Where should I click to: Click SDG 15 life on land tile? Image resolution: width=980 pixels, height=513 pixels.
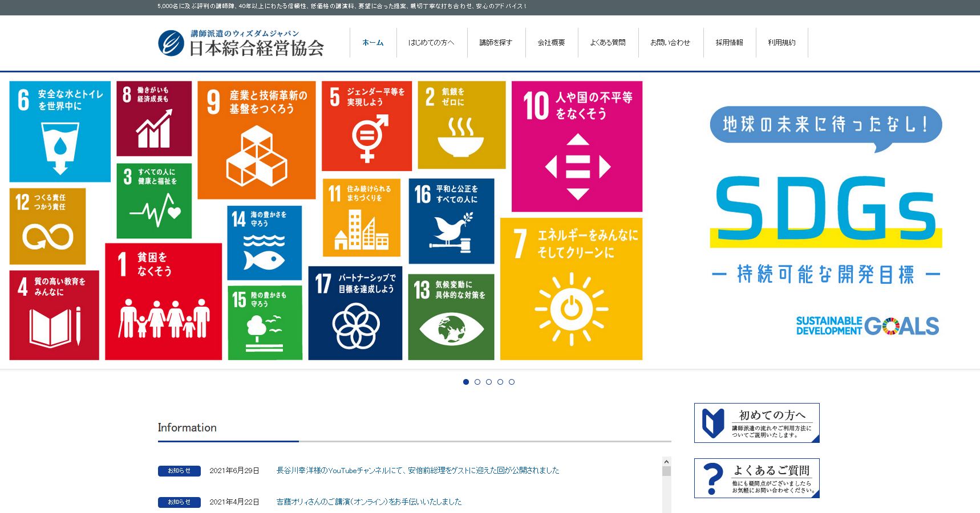265,323
